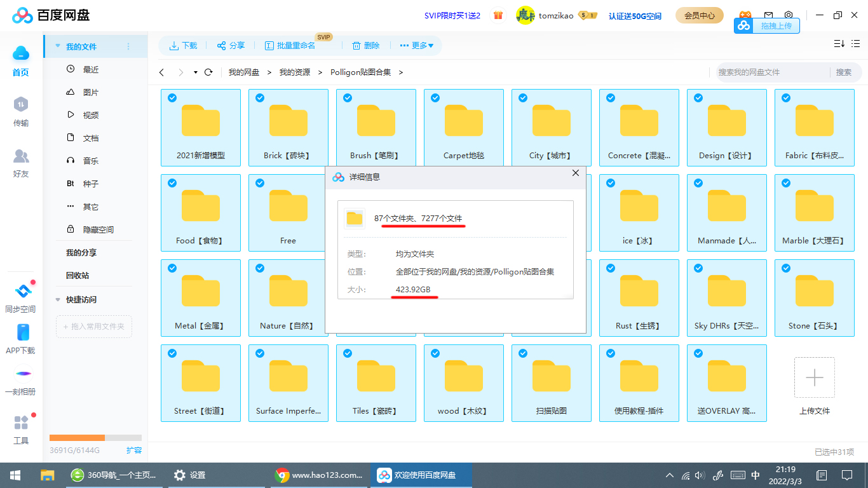
Task: Go forward with the right arrow
Action: point(181,72)
